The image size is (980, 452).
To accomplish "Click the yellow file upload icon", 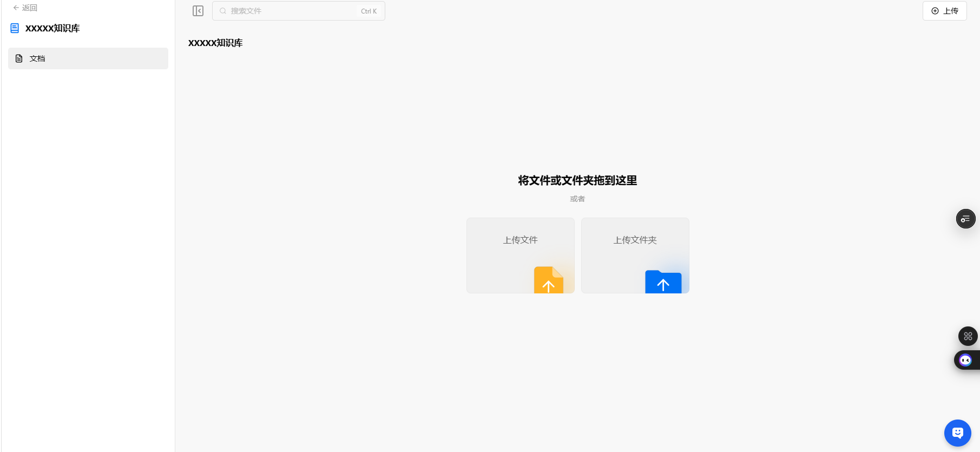I will (548, 280).
